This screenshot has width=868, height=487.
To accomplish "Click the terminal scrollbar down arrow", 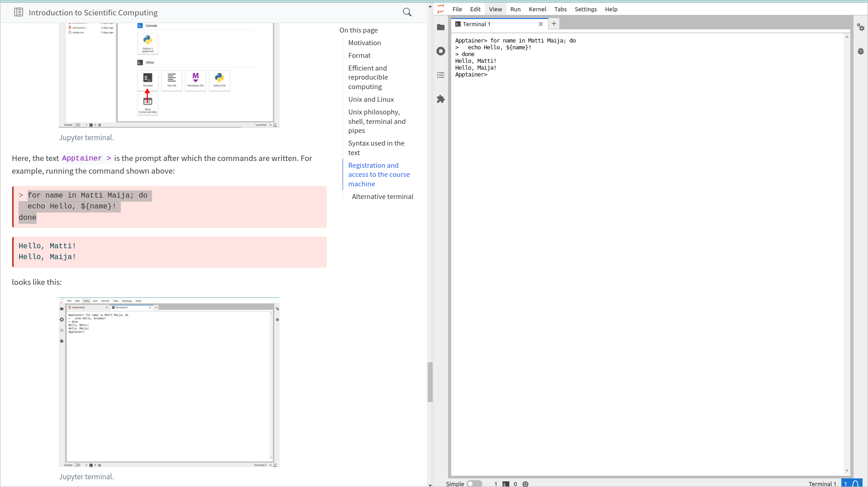I will pos(847,471).
